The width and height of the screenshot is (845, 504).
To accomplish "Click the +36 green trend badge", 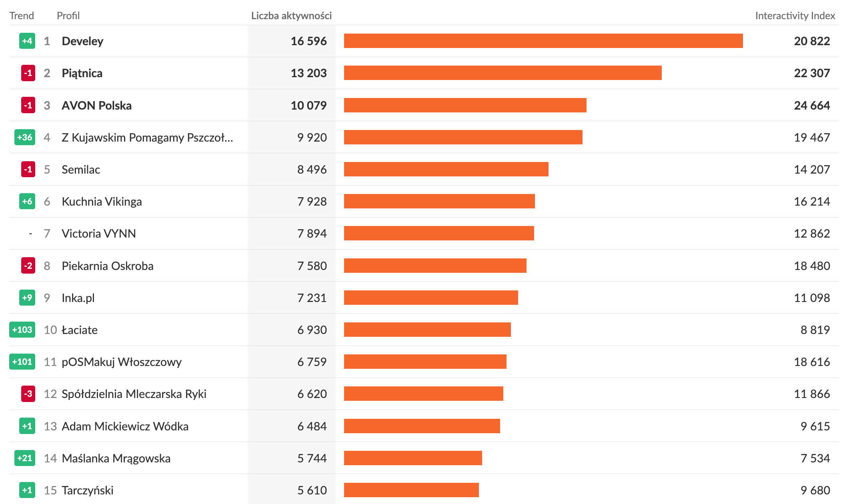I will (25, 138).
